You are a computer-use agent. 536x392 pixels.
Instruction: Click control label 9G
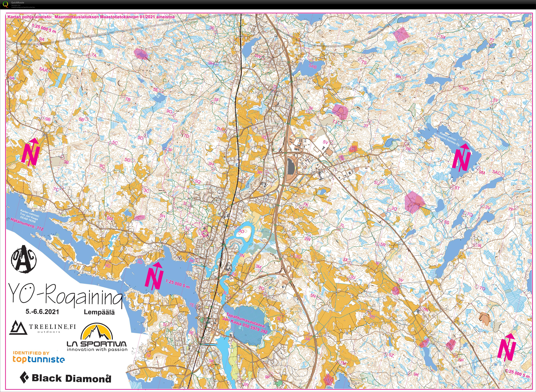tap(169, 111)
